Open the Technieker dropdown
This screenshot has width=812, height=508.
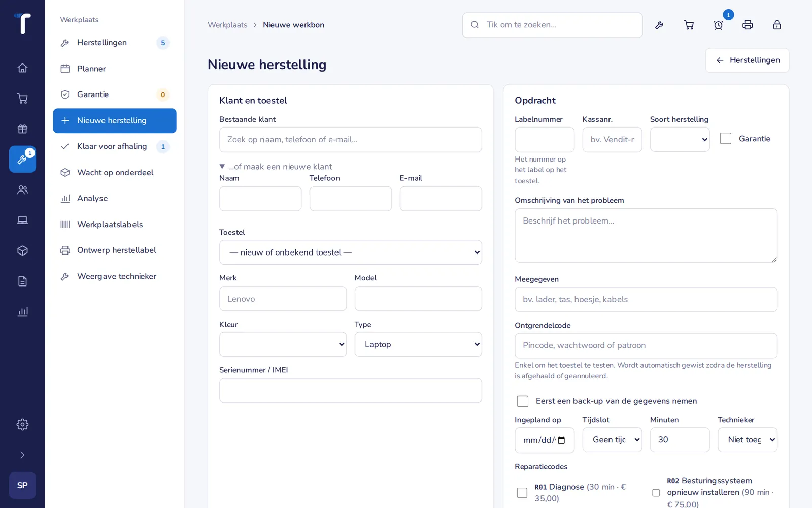748,440
